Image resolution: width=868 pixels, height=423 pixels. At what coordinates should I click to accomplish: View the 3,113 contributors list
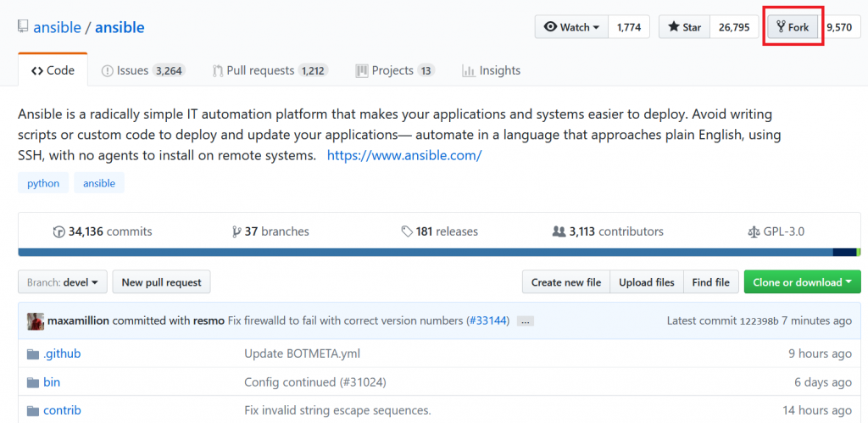coord(608,231)
